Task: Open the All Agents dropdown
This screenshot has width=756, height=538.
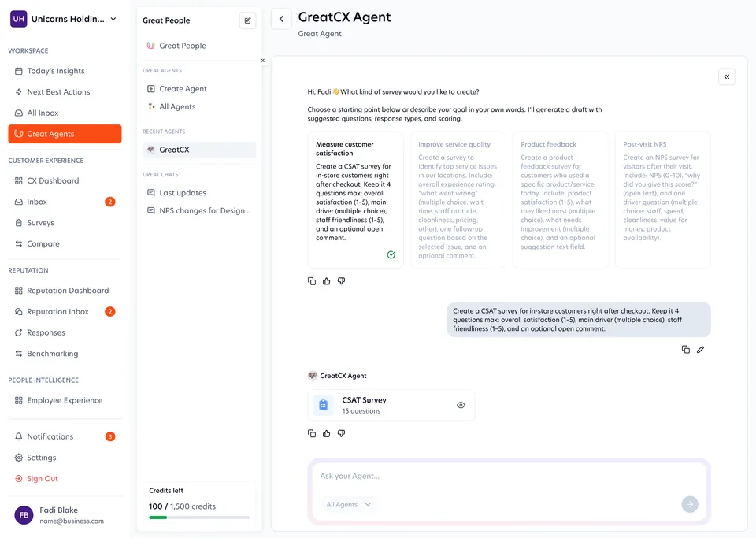Action: point(349,504)
